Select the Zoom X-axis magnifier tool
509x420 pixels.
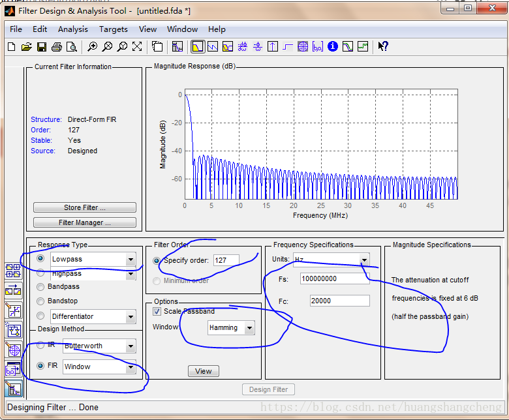[107, 47]
